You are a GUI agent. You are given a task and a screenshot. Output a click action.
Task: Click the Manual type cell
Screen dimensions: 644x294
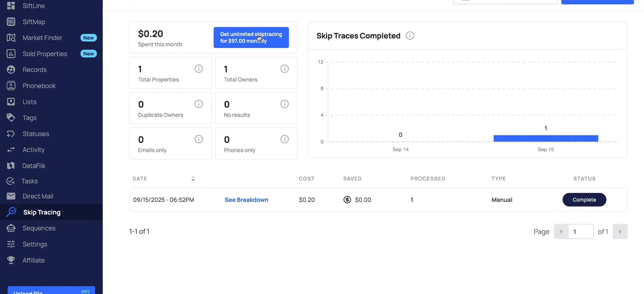(x=502, y=200)
